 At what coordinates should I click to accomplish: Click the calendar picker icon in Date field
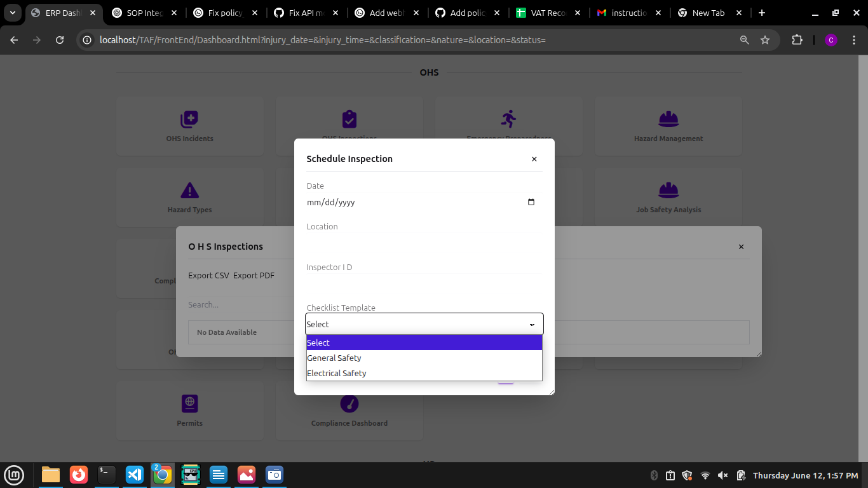531,202
